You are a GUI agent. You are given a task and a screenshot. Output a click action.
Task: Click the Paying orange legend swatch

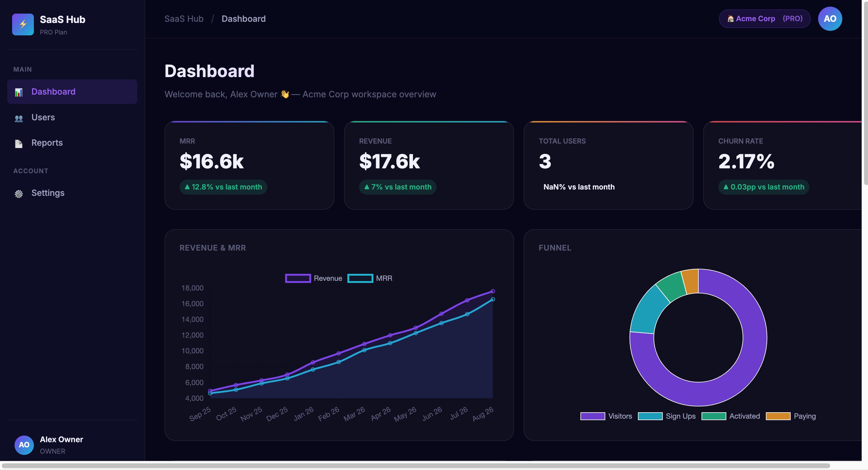(x=778, y=416)
